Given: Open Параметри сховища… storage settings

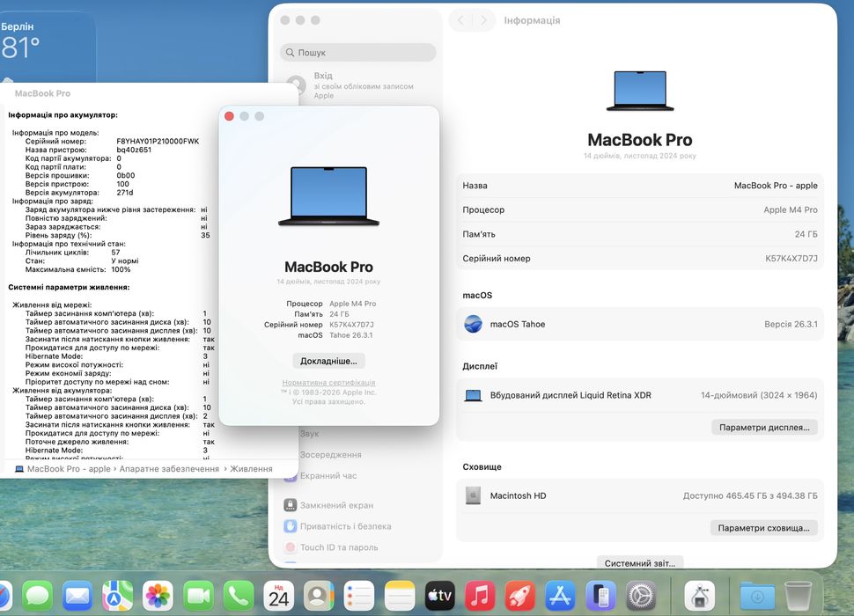Looking at the screenshot, I should 763,528.
